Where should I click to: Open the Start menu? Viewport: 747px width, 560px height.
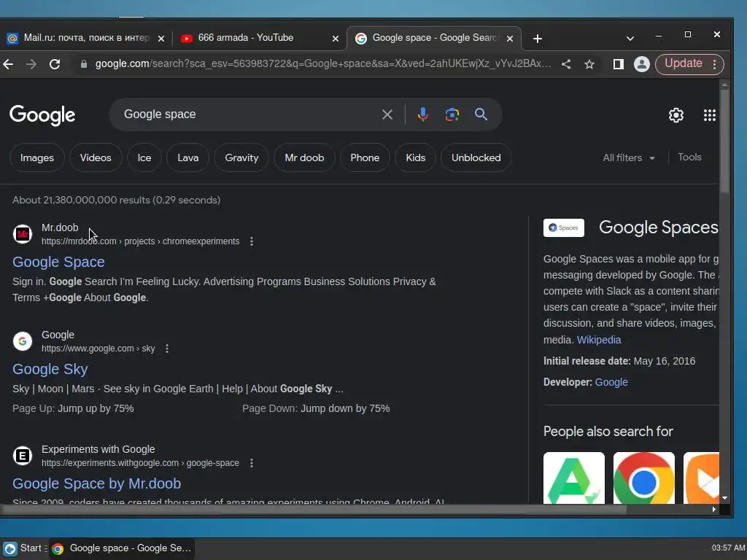24,548
